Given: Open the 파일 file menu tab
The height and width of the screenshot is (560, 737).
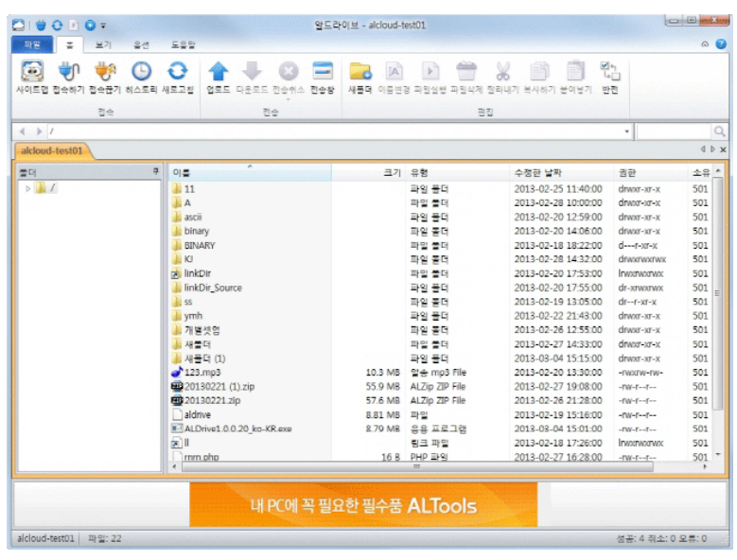Looking at the screenshot, I should (x=32, y=44).
